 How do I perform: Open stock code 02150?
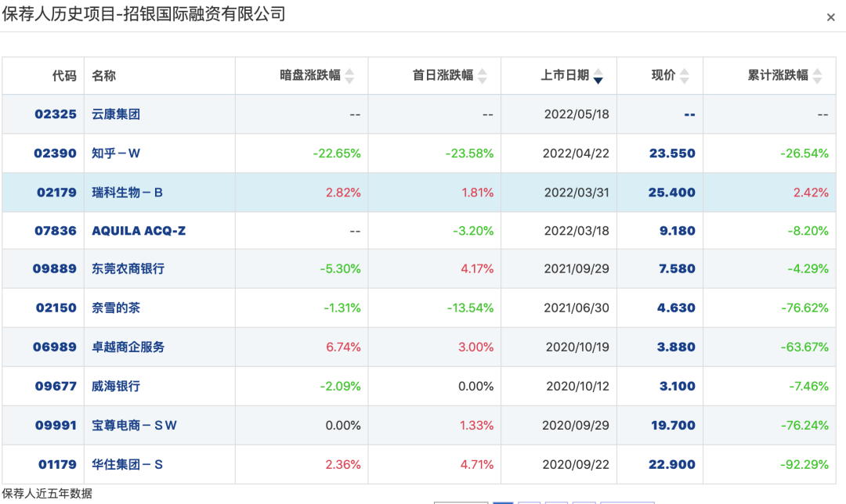[x=56, y=308]
